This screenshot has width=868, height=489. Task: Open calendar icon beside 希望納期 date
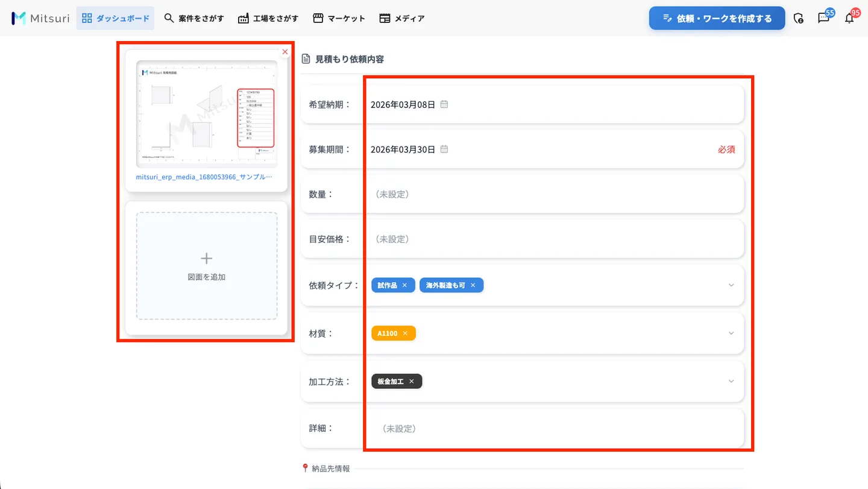[x=444, y=104]
